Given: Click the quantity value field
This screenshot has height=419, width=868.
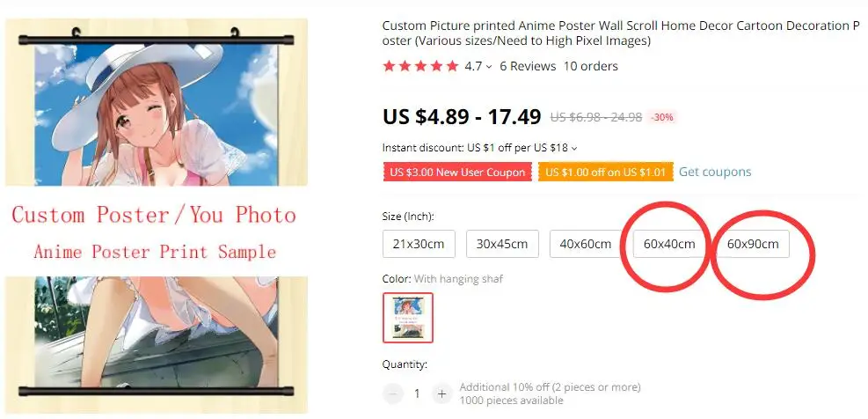Looking at the screenshot, I should click(417, 394).
